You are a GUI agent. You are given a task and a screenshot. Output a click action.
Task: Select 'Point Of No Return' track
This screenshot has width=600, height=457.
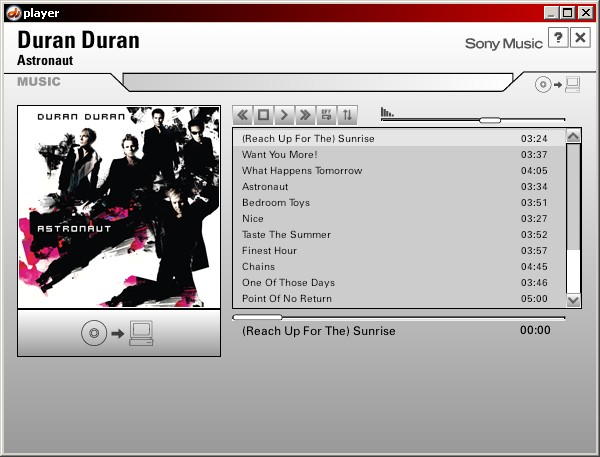click(287, 299)
